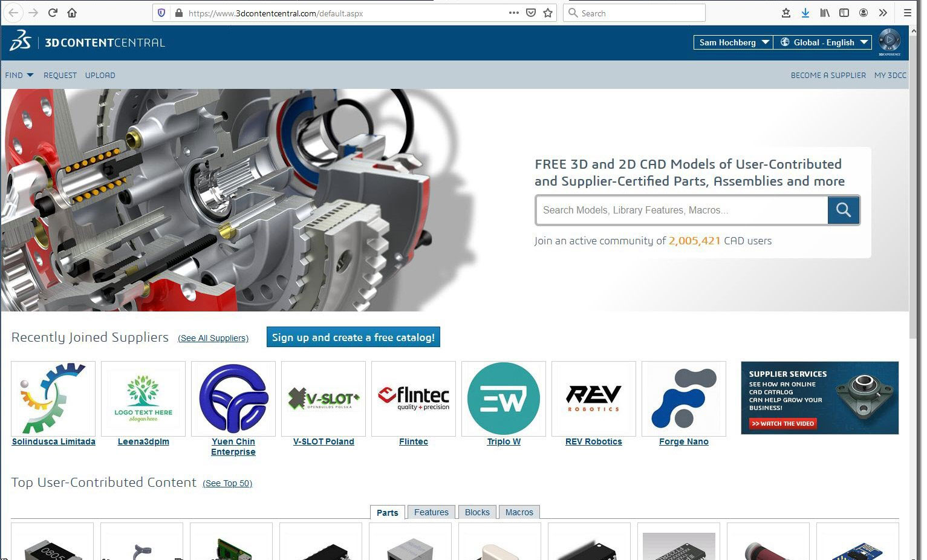927x560 pixels.
Task: Open the See All Suppliers link
Action: (x=213, y=338)
